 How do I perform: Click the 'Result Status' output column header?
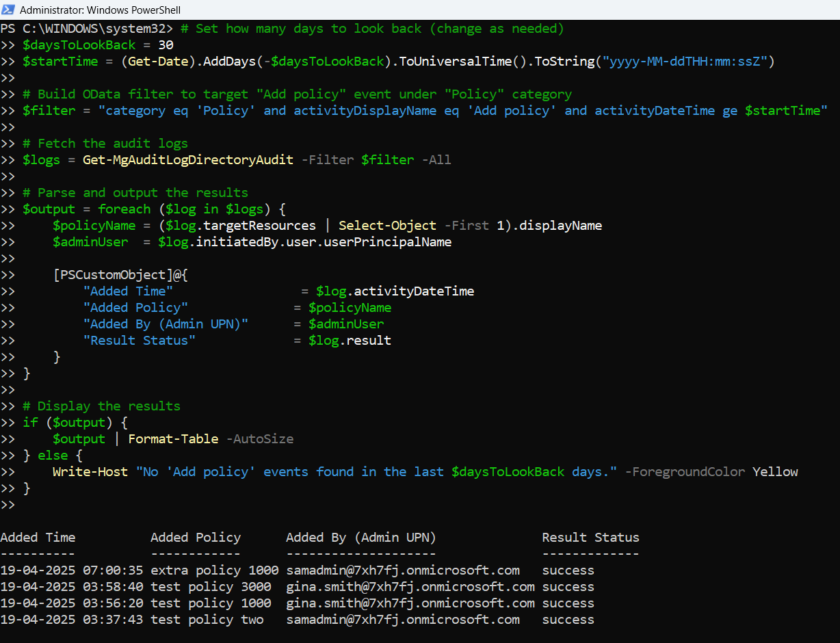pos(590,538)
